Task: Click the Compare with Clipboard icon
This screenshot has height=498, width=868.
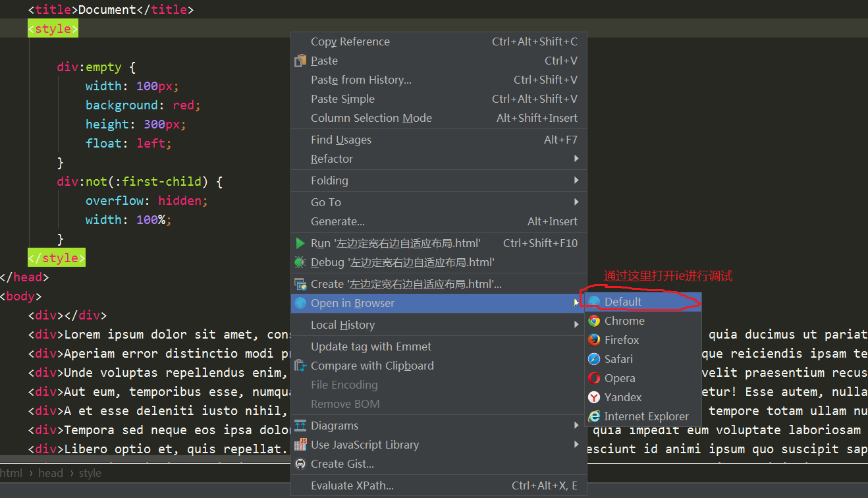Action: 300,366
